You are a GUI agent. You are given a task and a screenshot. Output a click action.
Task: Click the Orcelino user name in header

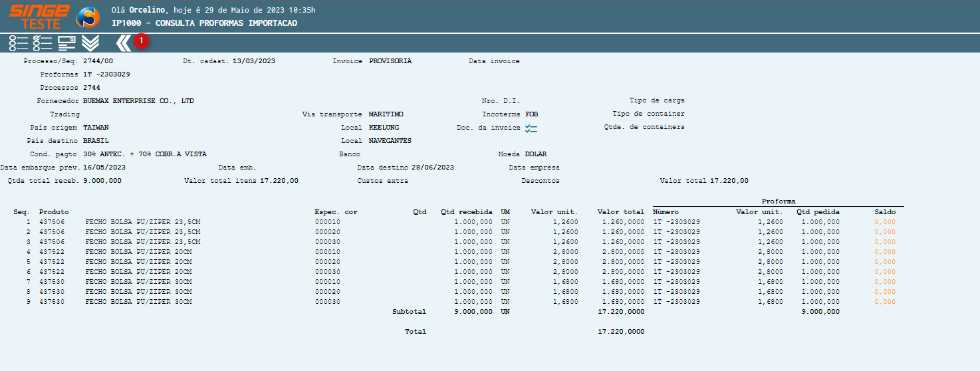point(147,11)
